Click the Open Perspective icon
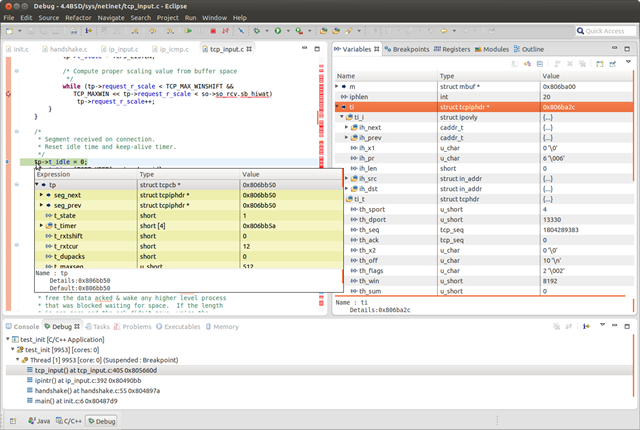The width and height of the screenshot is (640, 430). click(13, 421)
